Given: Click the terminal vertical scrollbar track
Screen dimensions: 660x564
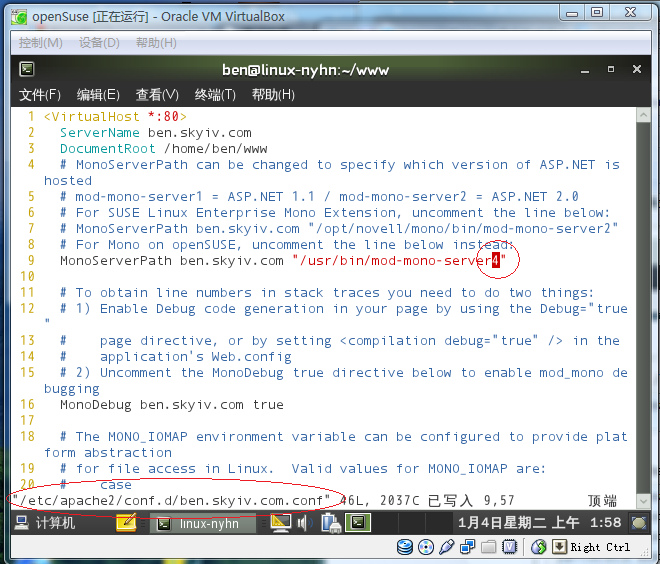Looking at the screenshot, I should tap(643, 308).
